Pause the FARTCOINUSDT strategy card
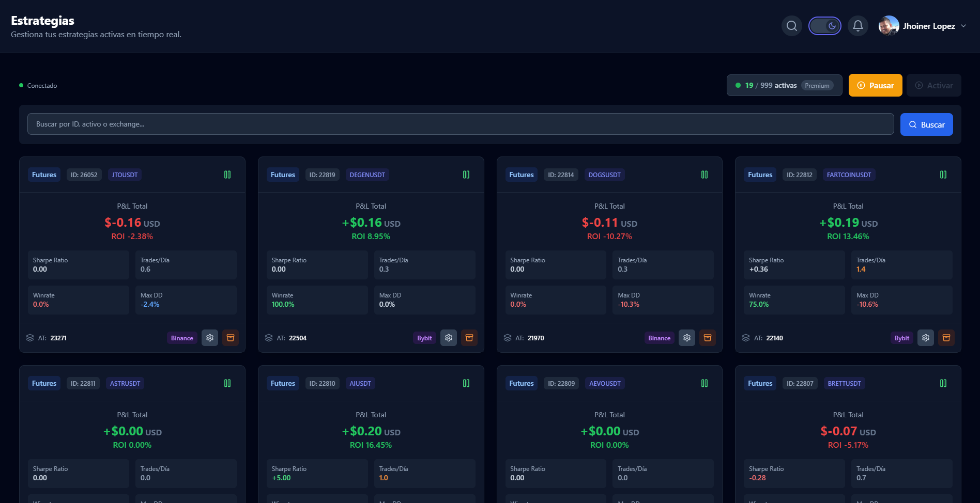 coord(943,175)
